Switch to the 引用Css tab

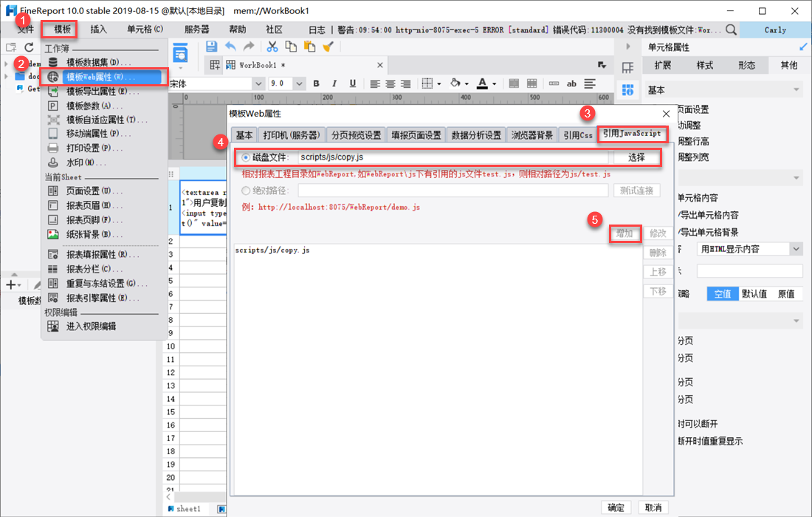[x=578, y=135]
